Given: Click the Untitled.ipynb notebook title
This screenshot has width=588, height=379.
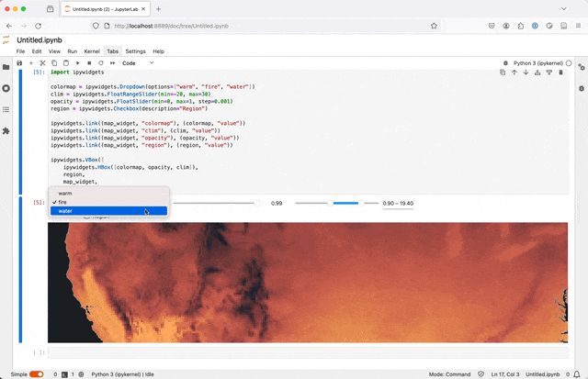Looking at the screenshot, I should click(x=40, y=40).
